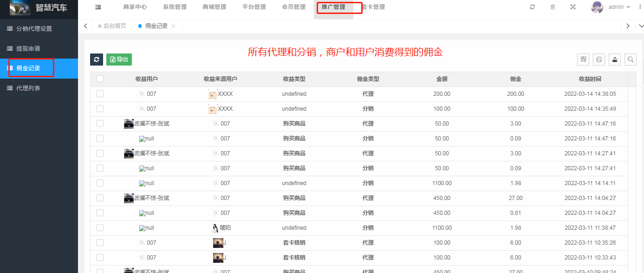Click the 提现申请 sidebar list icon
Viewport: 644px width, 273px height.
point(9,48)
